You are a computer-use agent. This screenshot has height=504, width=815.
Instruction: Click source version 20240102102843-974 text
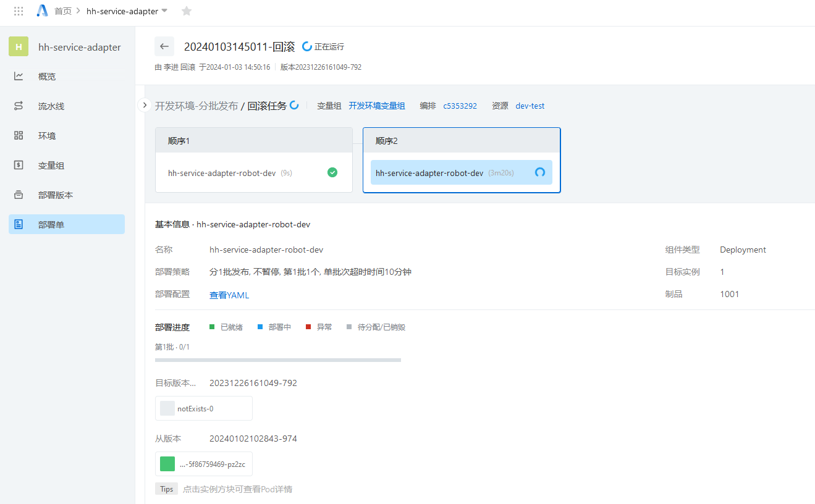coord(253,439)
